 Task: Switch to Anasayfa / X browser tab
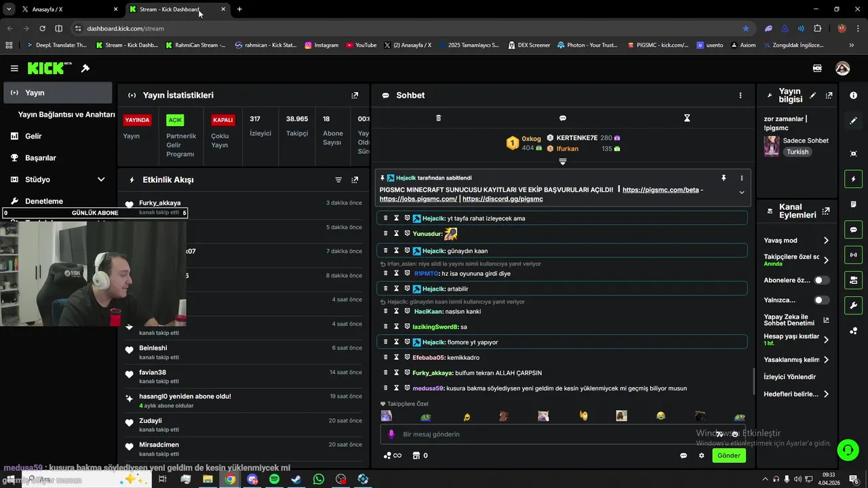69,9
